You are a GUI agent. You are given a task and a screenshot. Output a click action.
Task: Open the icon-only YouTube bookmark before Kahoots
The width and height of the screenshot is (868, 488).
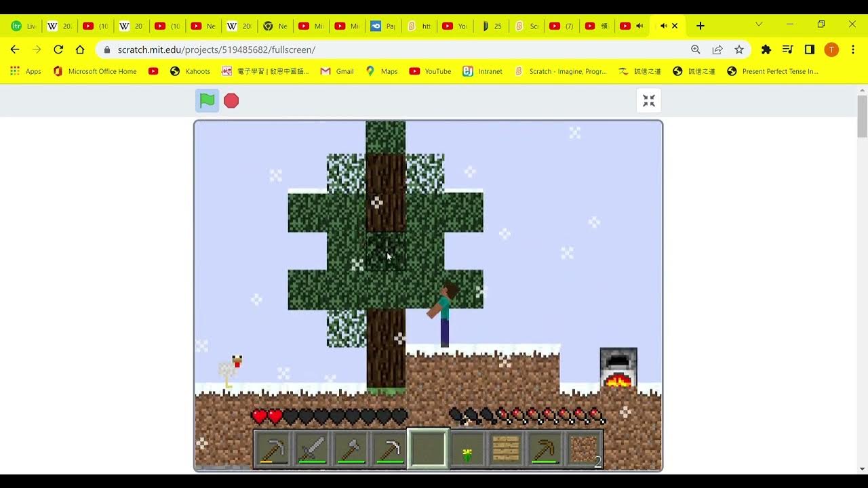tap(153, 71)
